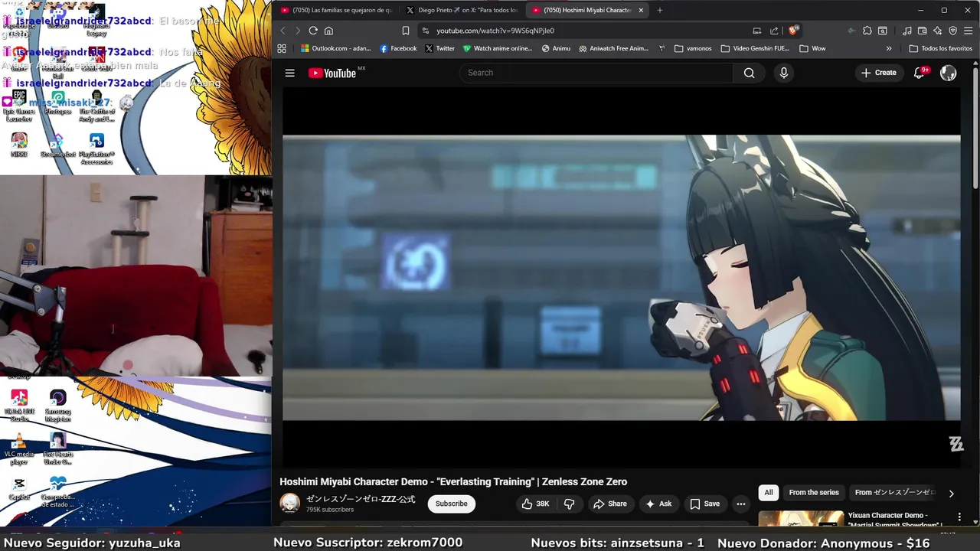980x551 pixels.
Task: Open the browser apps grid icon
Action: (x=282, y=48)
